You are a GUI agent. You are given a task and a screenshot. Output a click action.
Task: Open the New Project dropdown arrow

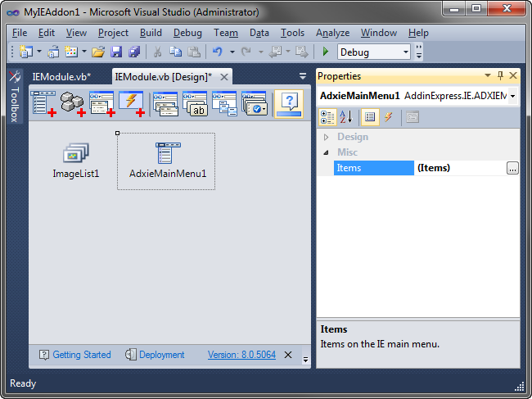point(39,52)
